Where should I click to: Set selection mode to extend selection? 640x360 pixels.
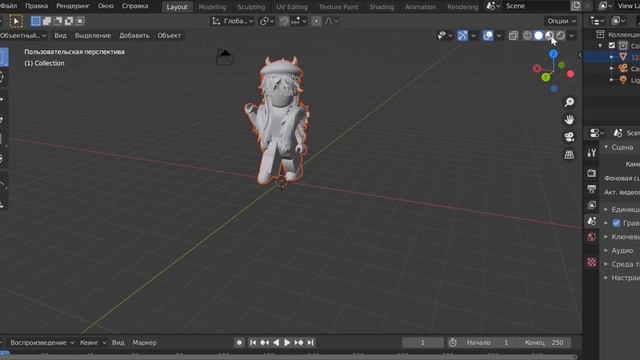(x=47, y=21)
